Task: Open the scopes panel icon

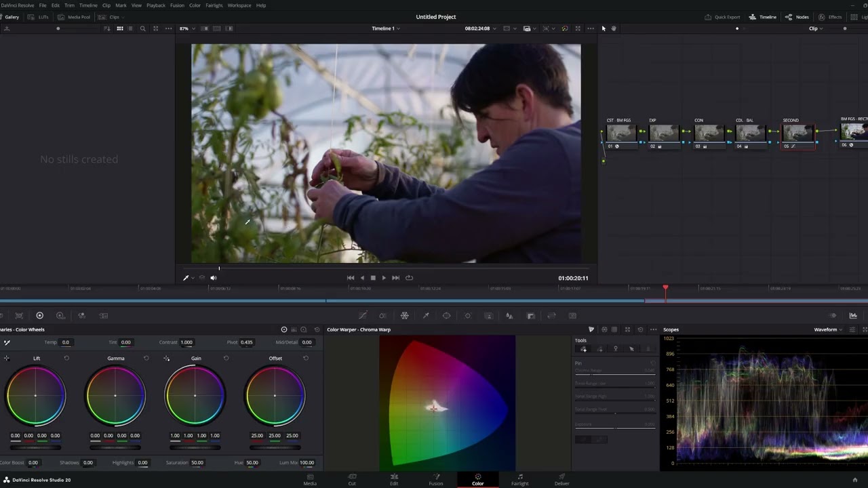Action: tap(853, 315)
